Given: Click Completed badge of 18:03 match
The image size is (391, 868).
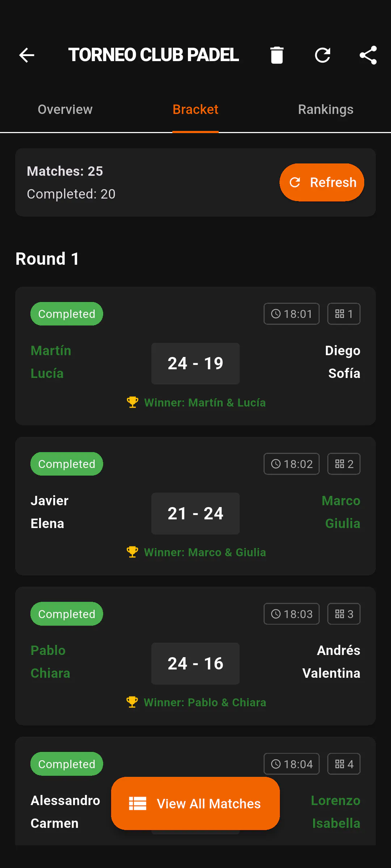Looking at the screenshot, I should coord(67,614).
